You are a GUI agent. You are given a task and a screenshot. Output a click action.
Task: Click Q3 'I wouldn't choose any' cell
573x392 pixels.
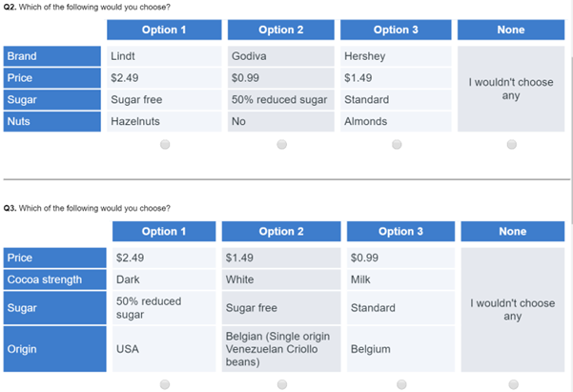[x=513, y=310]
